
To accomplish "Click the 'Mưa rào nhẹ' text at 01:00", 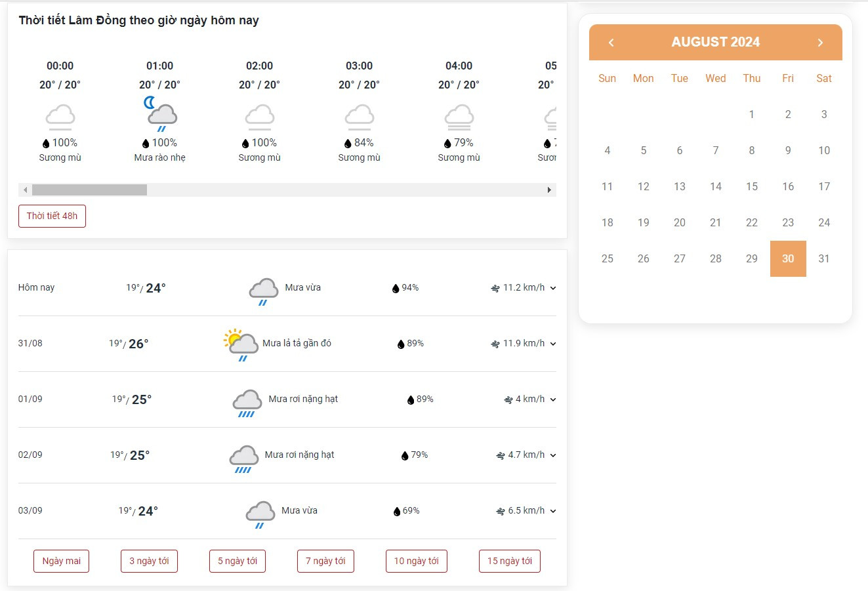I will [x=160, y=157].
